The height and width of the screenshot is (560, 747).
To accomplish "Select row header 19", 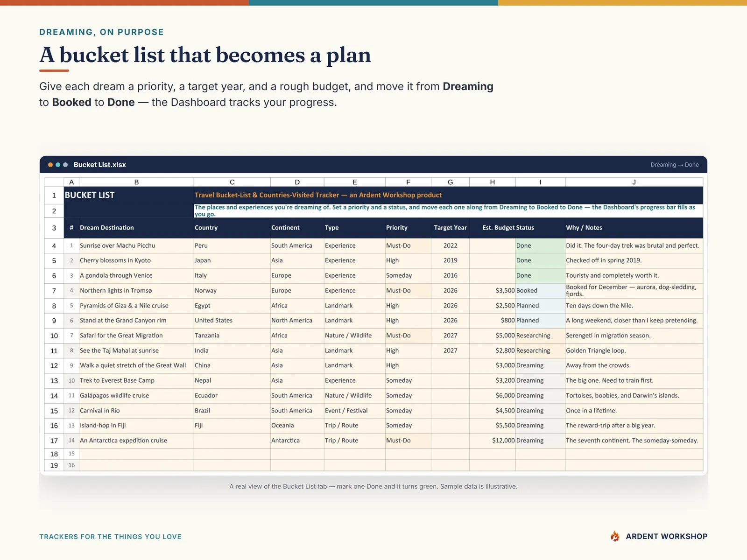I will point(54,465).
